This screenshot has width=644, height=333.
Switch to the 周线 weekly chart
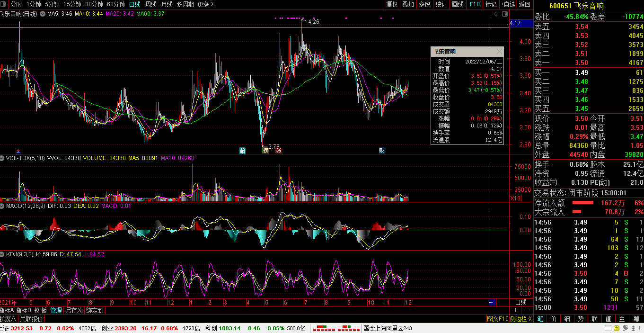[150, 4]
